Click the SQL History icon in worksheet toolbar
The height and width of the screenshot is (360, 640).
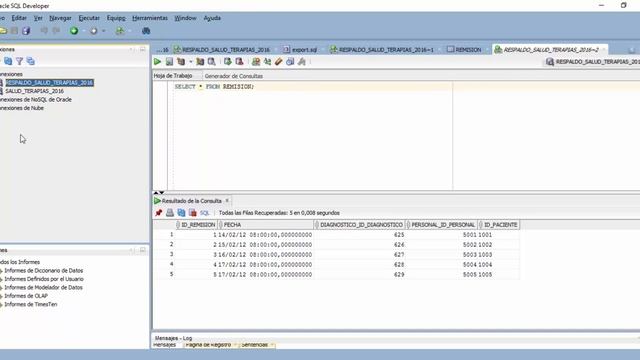[x=290, y=62]
